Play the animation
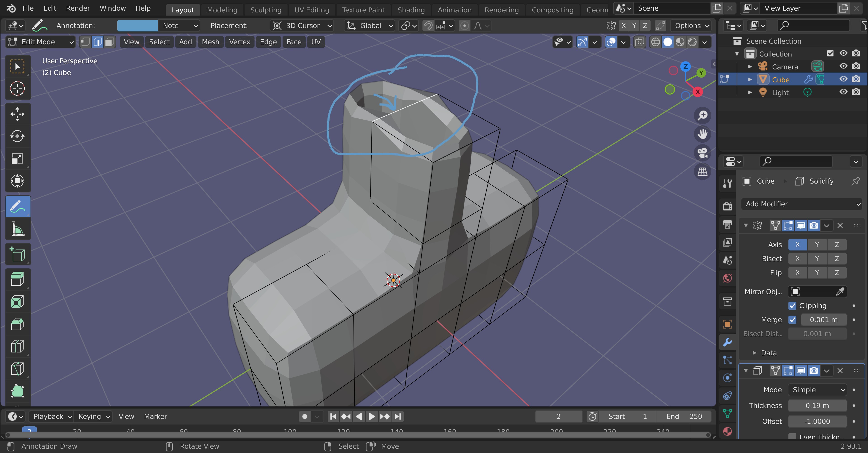Screen dimensions: 868x453 [x=371, y=417]
